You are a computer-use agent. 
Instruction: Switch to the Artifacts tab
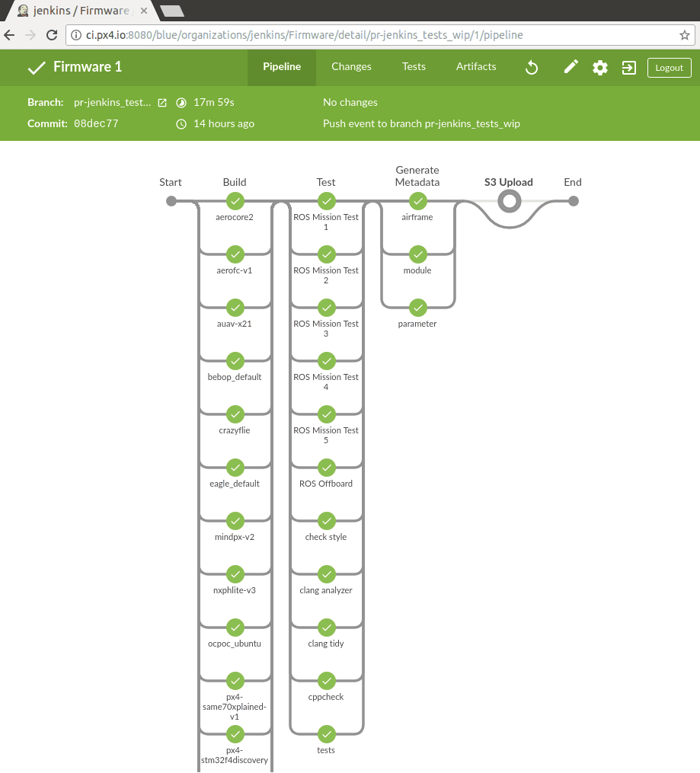click(x=476, y=67)
